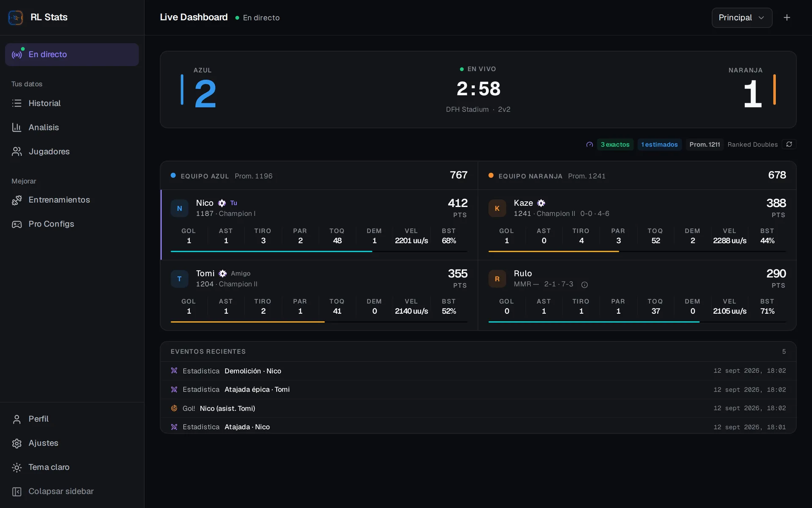Open the Historial page
Screen dimensions: 812x508
[x=72, y=103]
